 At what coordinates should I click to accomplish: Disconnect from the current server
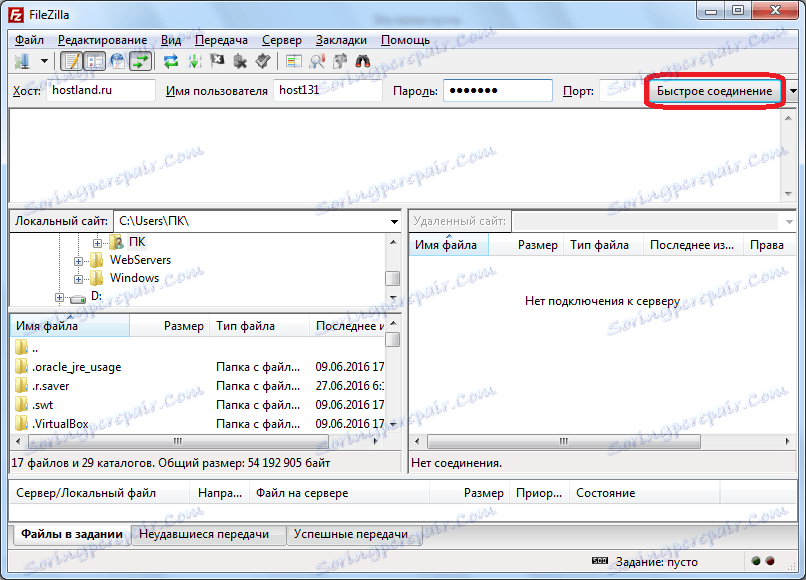coord(240,62)
